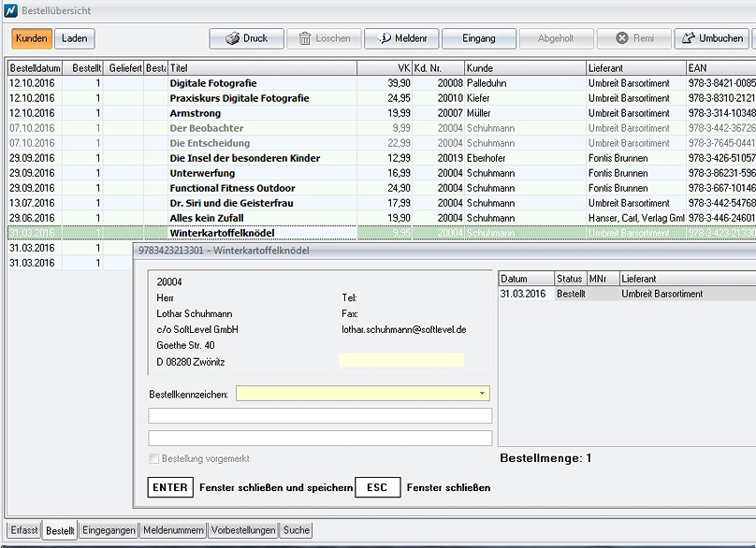Click the Remi toolbar button
The image size is (756, 548).
click(634, 38)
